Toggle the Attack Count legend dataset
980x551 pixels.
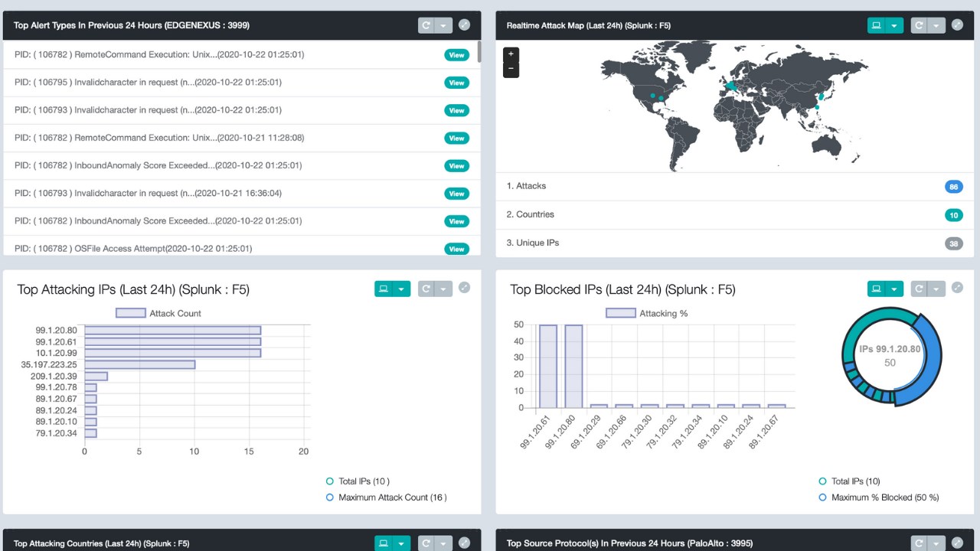click(x=158, y=313)
